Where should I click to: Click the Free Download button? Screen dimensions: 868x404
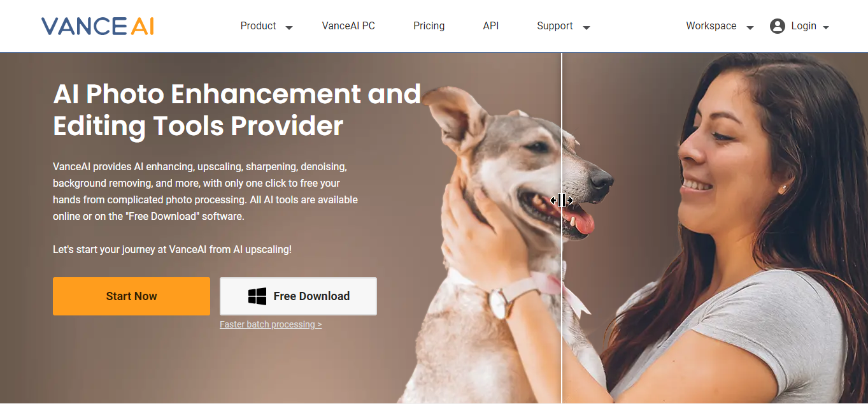pyautogui.click(x=298, y=296)
